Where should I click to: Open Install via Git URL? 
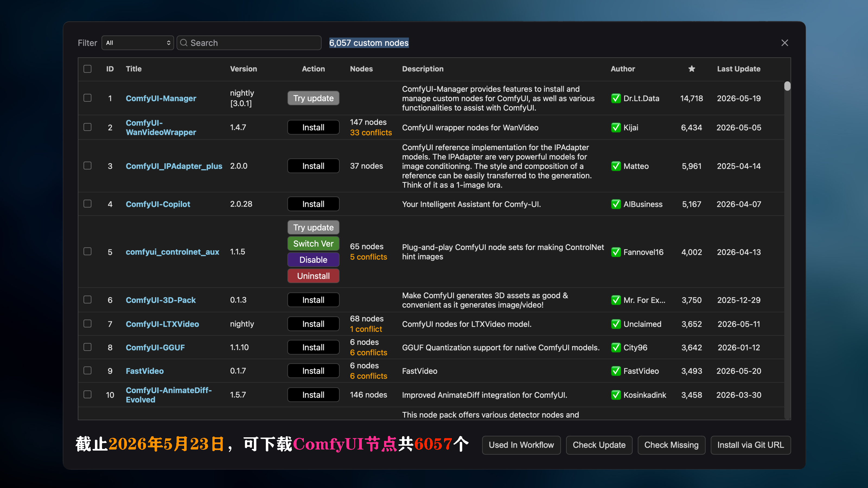pyautogui.click(x=751, y=445)
